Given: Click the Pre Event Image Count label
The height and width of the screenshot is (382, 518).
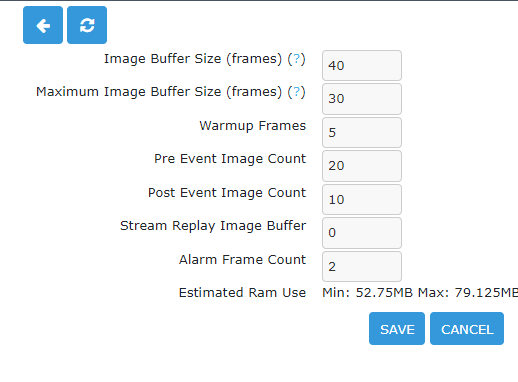Looking at the screenshot, I should pos(230,159).
